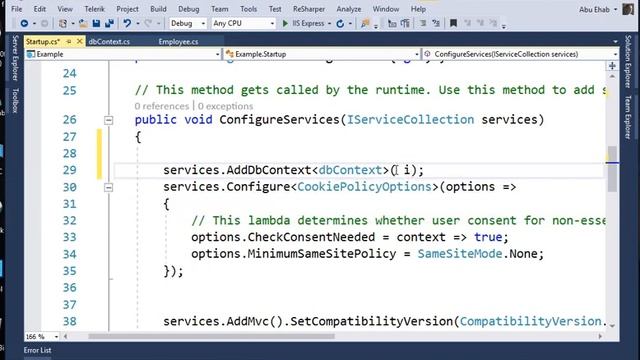Click the Find in Files icon
This screenshot has height=360, width=640.
(x=365, y=24)
